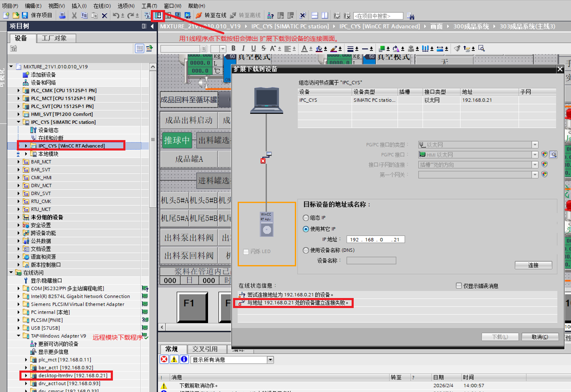Click search icon beside PG/PC接口 dropdown

(x=553, y=155)
